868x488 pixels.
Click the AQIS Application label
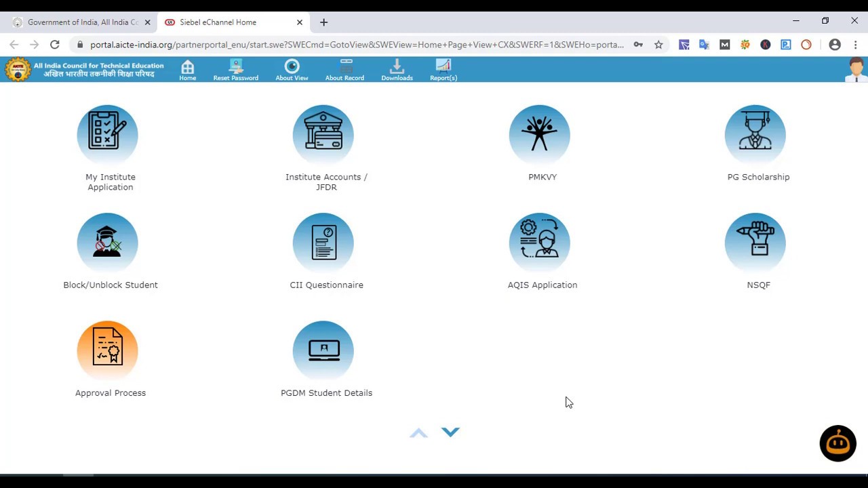pos(542,285)
